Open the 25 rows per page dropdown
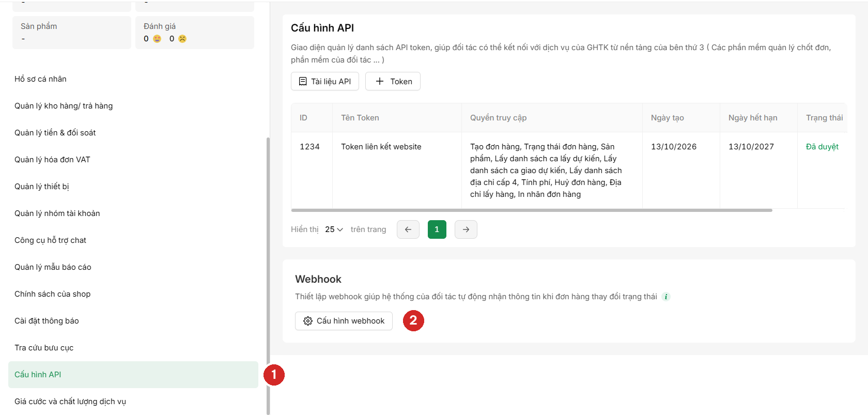The width and height of the screenshot is (868, 415). click(x=334, y=229)
